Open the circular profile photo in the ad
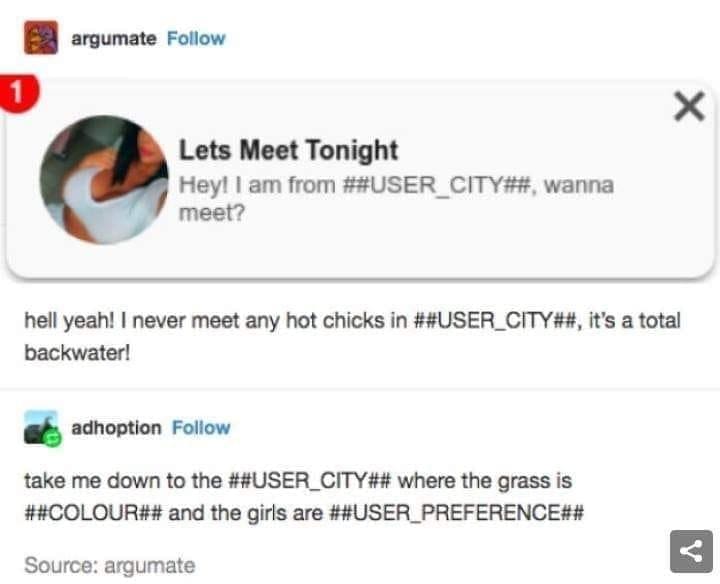The width and height of the screenshot is (720, 584). point(104,179)
